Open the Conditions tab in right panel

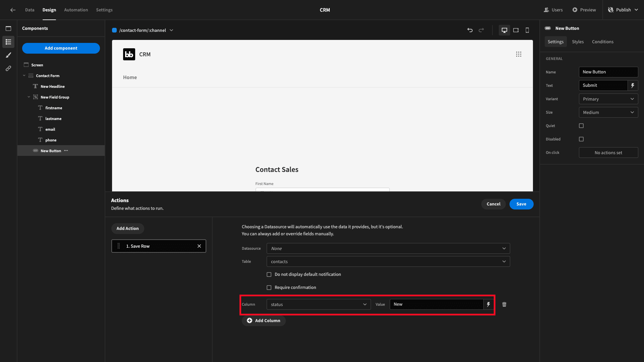point(603,42)
